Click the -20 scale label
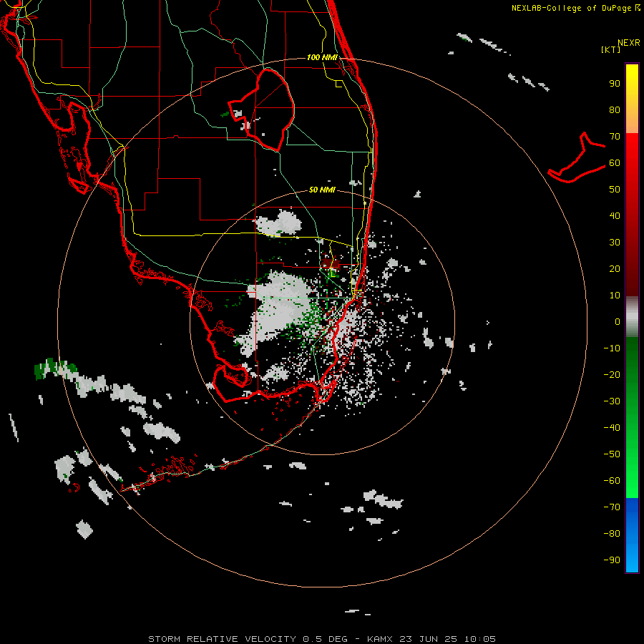 click(612, 374)
